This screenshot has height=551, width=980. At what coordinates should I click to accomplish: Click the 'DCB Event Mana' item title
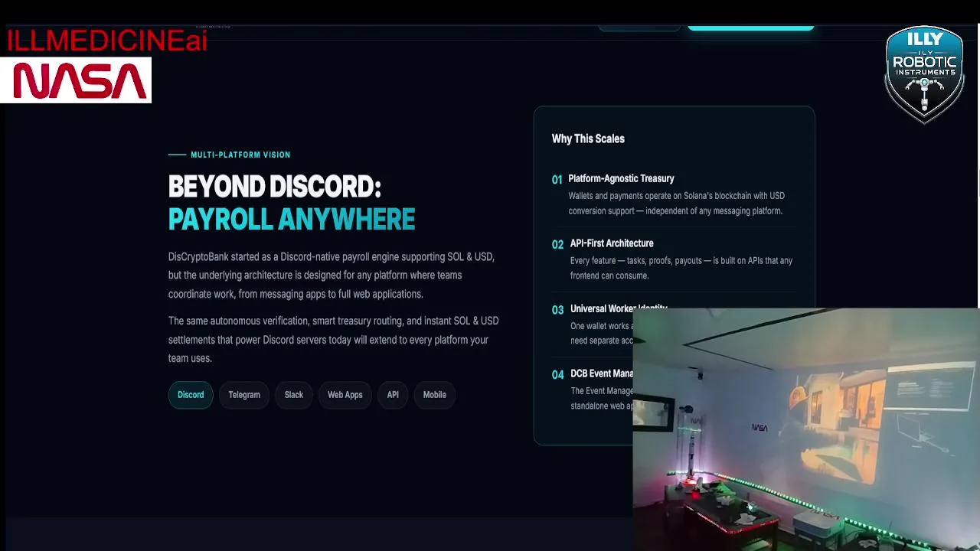pos(602,373)
